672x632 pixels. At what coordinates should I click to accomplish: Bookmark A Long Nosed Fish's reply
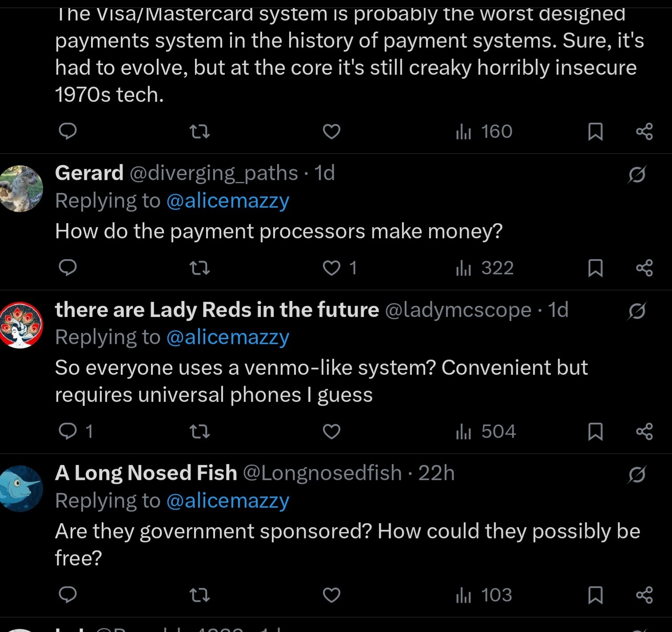pyautogui.click(x=595, y=595)
